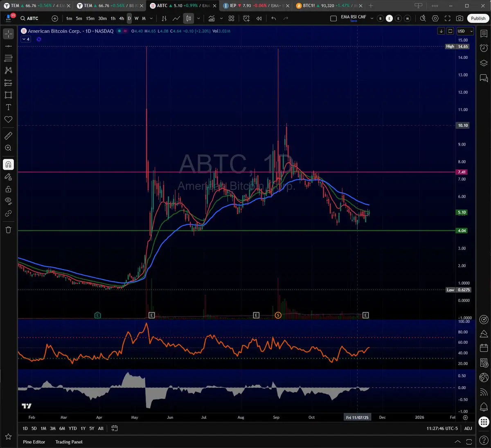491x448 pixels.
Task: Open the Trading Panel tab
Action: (69, 442)
